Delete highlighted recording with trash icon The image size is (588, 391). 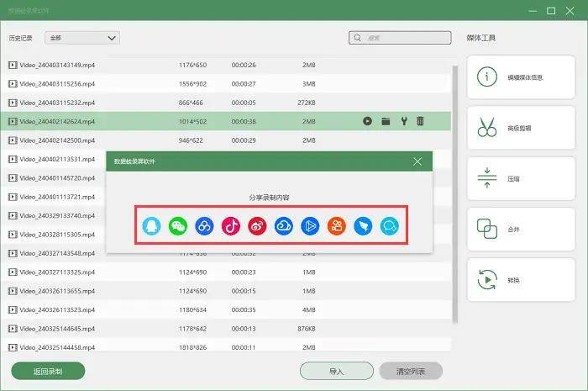coord(420,121)
